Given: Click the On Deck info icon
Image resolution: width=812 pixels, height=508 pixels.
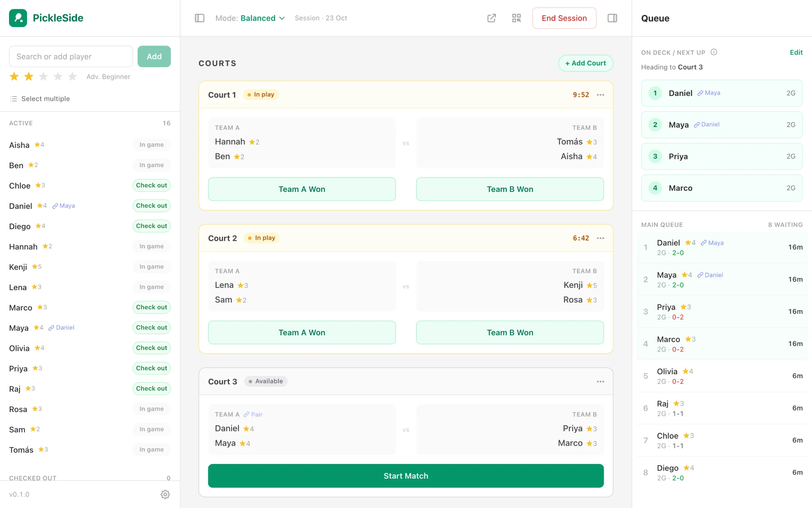Looking at the screenshot, I should 714,52.
